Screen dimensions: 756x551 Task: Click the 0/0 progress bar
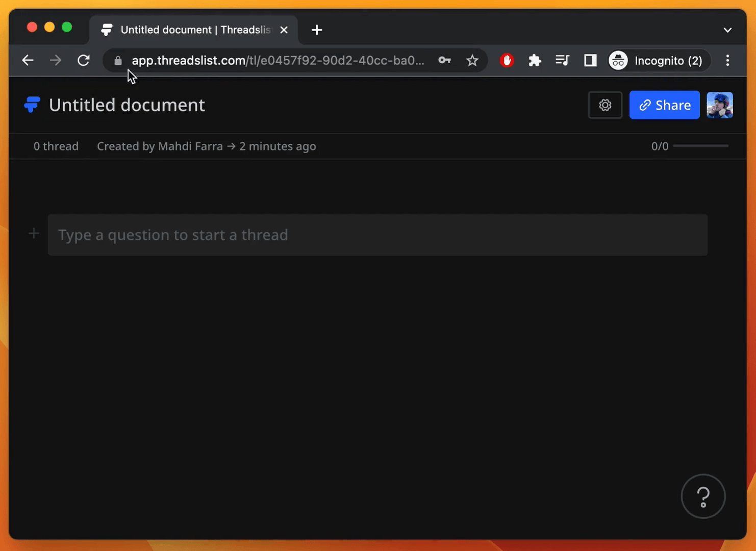(x=700, y=146)
